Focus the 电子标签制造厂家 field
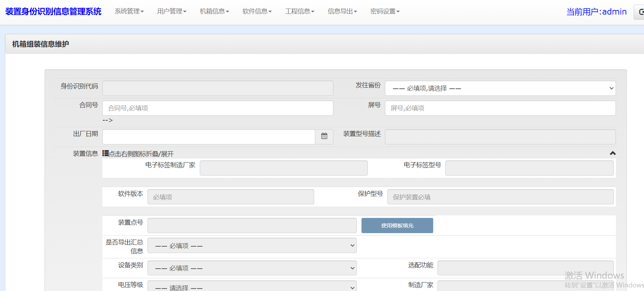 click(284, 168)
